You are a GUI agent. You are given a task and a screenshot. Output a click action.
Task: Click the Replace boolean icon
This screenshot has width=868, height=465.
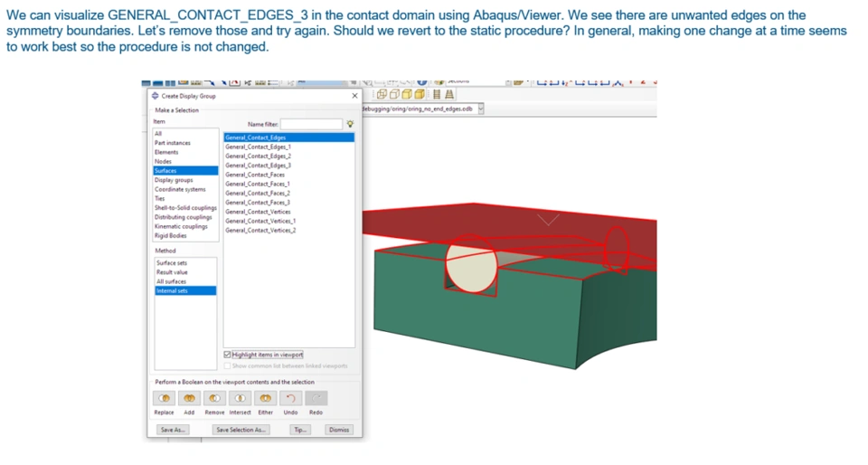tap(164, 398)
